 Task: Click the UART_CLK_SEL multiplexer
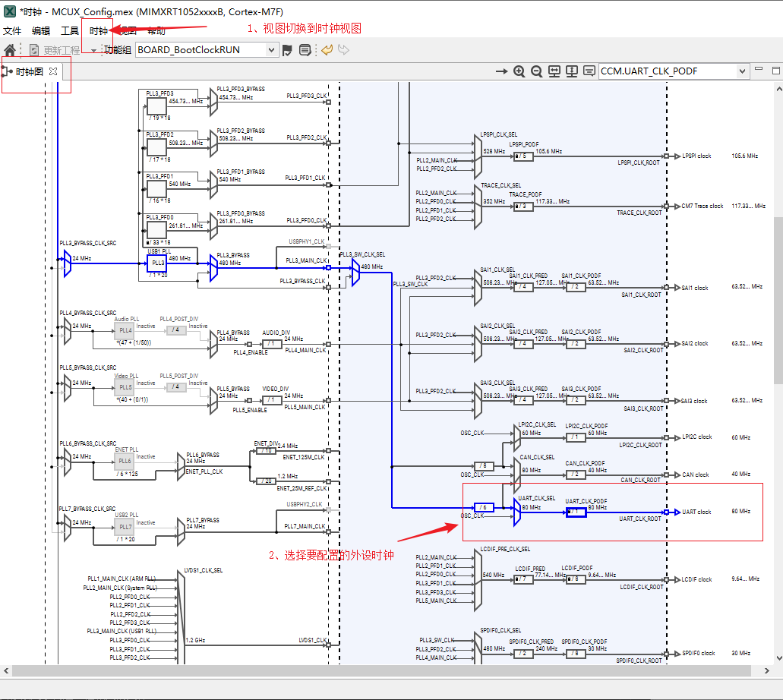click(x=516, y=513)
